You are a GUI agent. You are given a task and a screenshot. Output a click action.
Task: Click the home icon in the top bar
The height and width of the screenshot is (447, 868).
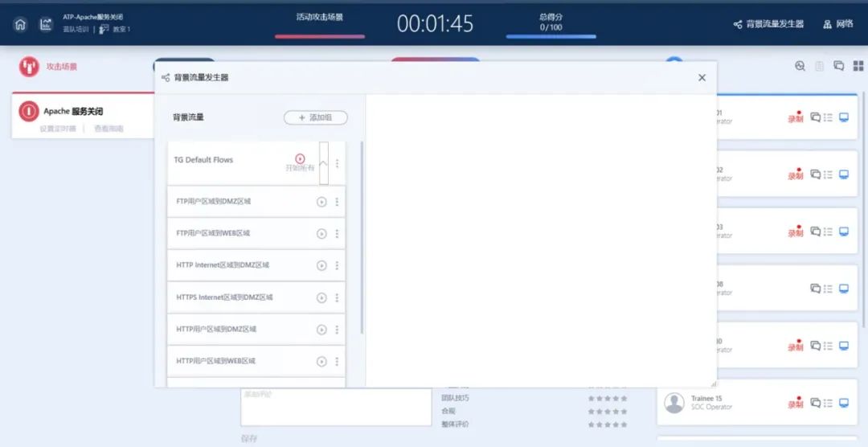(20, 24)
